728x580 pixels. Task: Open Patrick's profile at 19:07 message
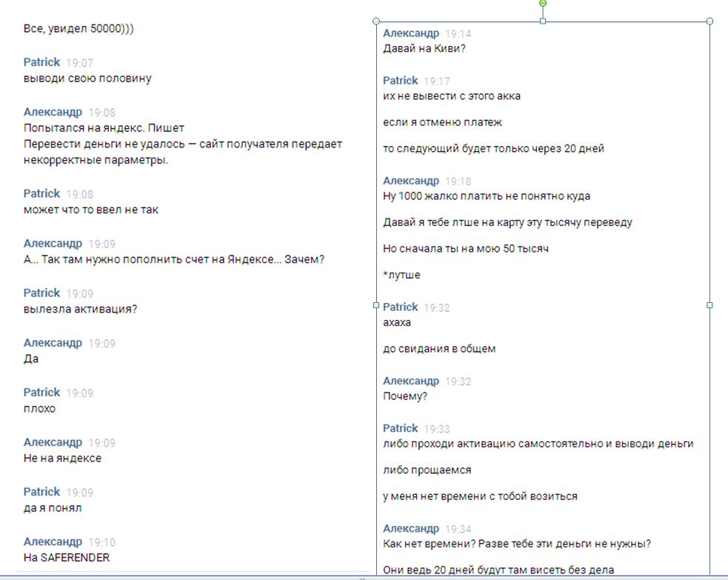coord(41,62)
